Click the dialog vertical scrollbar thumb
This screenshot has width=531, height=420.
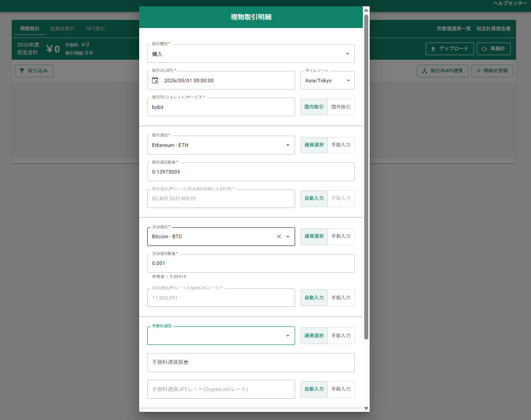point(366,176)
